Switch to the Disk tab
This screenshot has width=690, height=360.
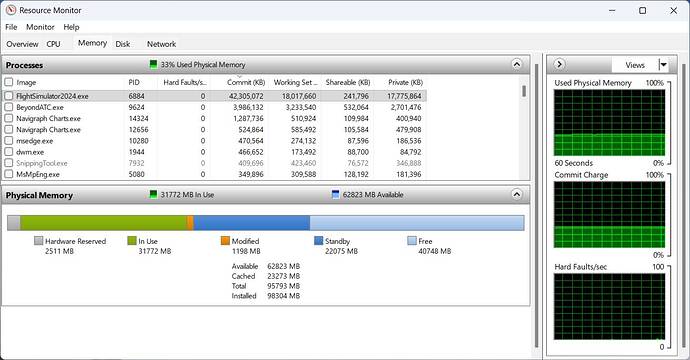(x=123, y=44)
